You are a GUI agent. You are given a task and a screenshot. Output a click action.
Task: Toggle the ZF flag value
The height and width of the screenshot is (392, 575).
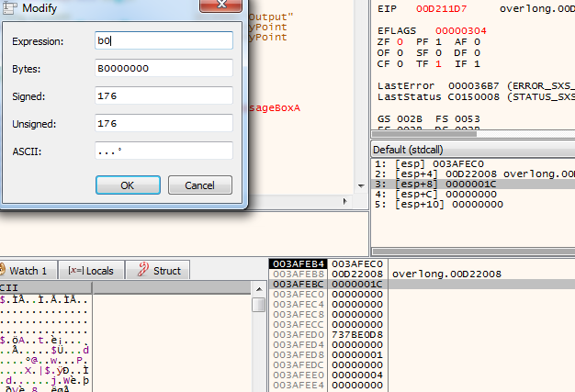[x=400, y=41]
